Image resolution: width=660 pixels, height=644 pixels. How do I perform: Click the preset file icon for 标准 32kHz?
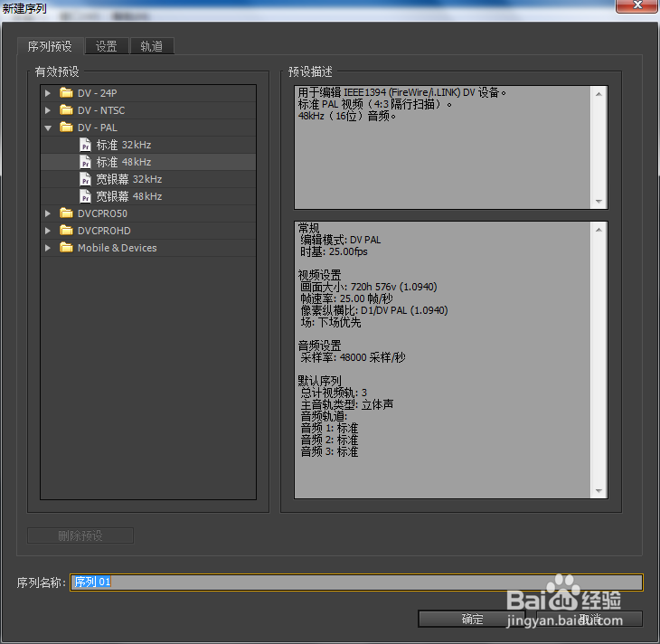pos(86,145)
